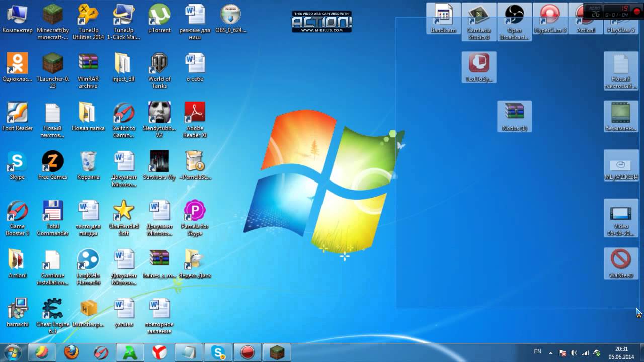Screen dimensions: 644x362
Task: Select the Camtasia Studio 8 shortcut
Action: point(479,22)
